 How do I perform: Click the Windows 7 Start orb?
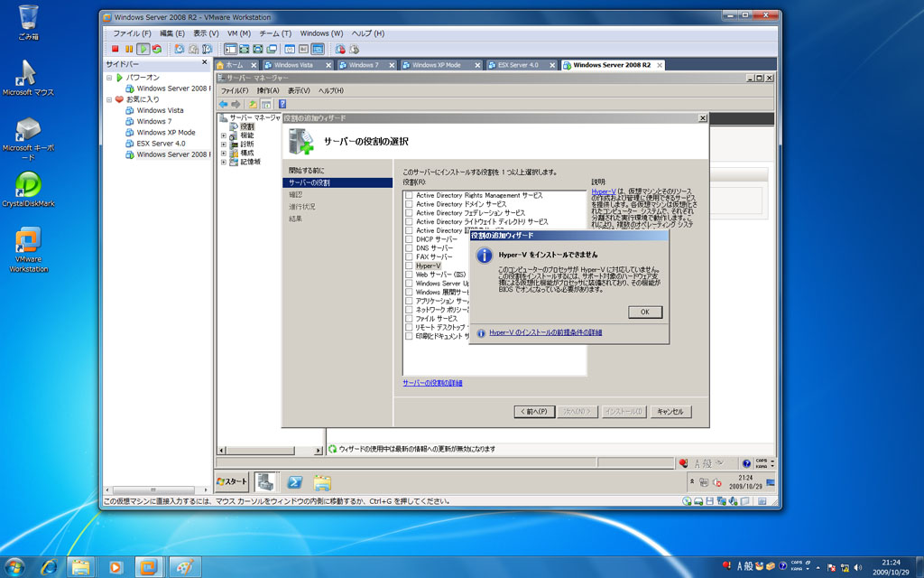point(14,567)
